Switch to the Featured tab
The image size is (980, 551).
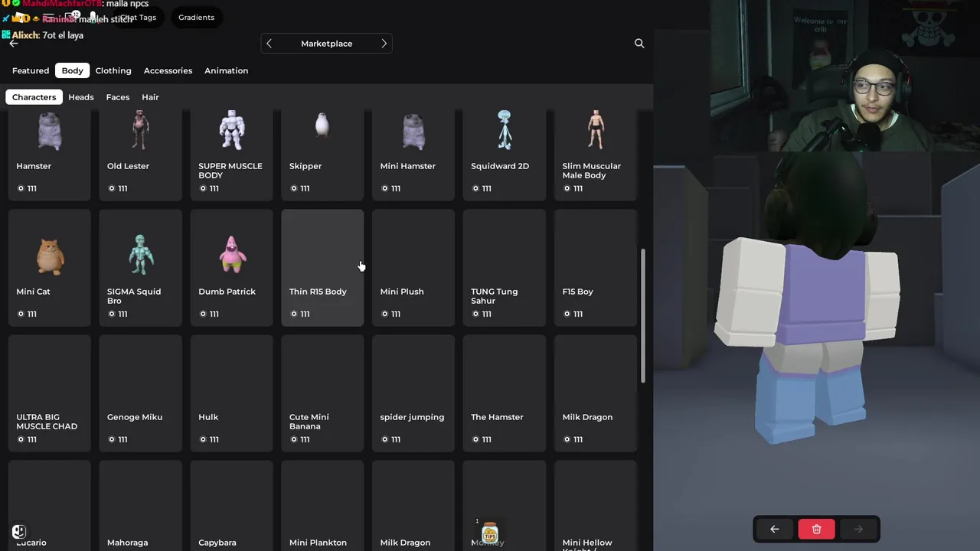[31, 70]
